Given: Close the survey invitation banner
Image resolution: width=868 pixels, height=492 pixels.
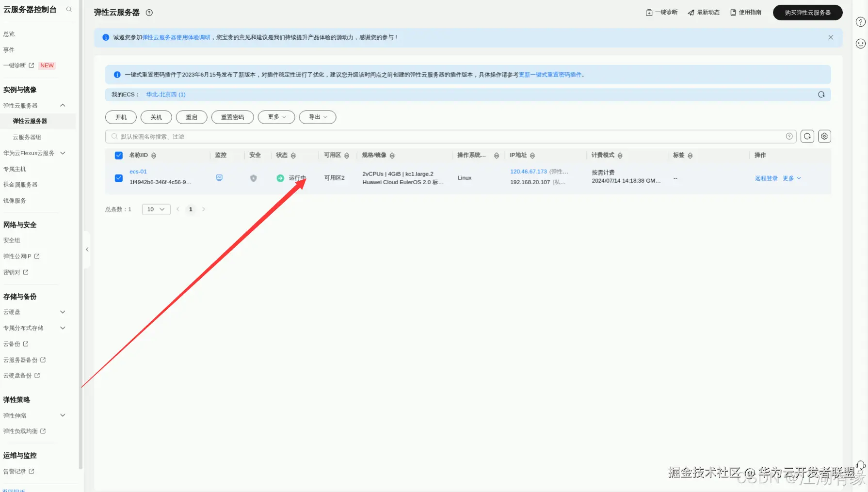Looking at the screenshot, I should pos(831,37).
